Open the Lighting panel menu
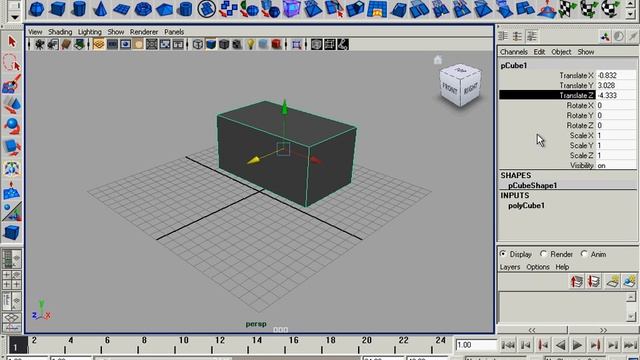 pos(89,32)
